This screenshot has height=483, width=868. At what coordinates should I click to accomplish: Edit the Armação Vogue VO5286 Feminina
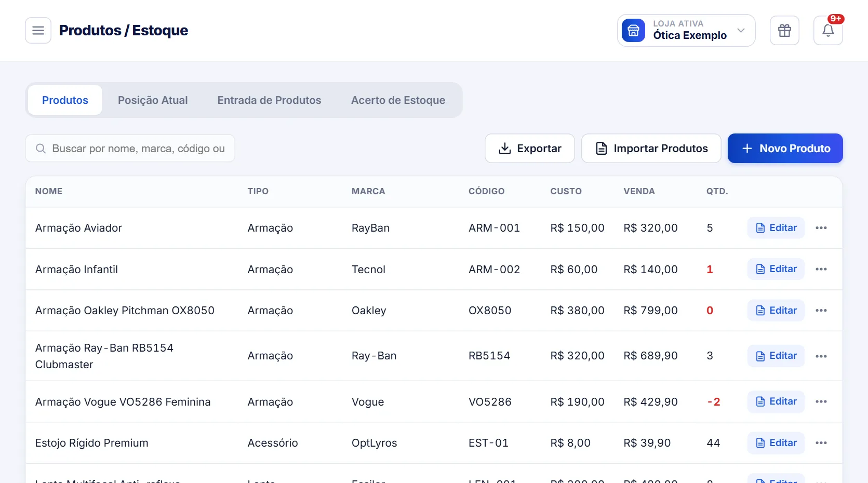click(776, 401)
